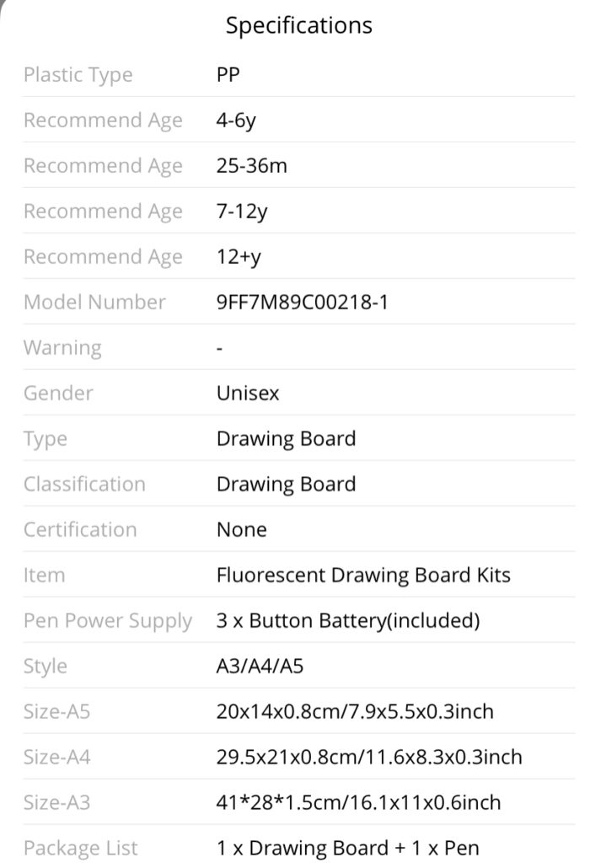The image size is (590, 868).
Task: Select the Type row Drawing Board value
Action: click(286, 439)
